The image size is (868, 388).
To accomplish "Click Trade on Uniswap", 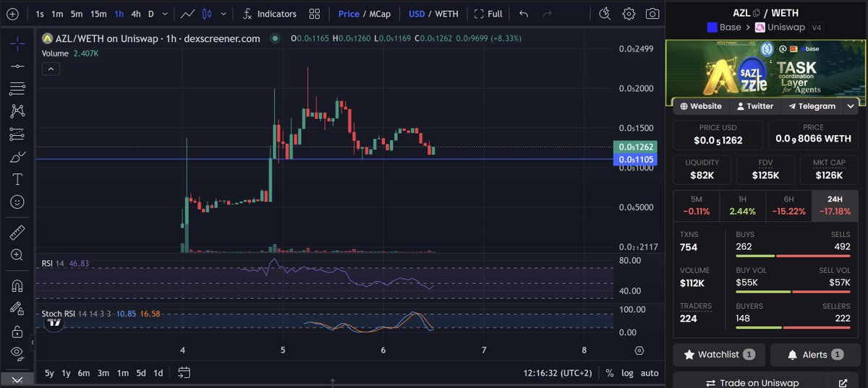I will pyautogui.click(x=752, y=383).
